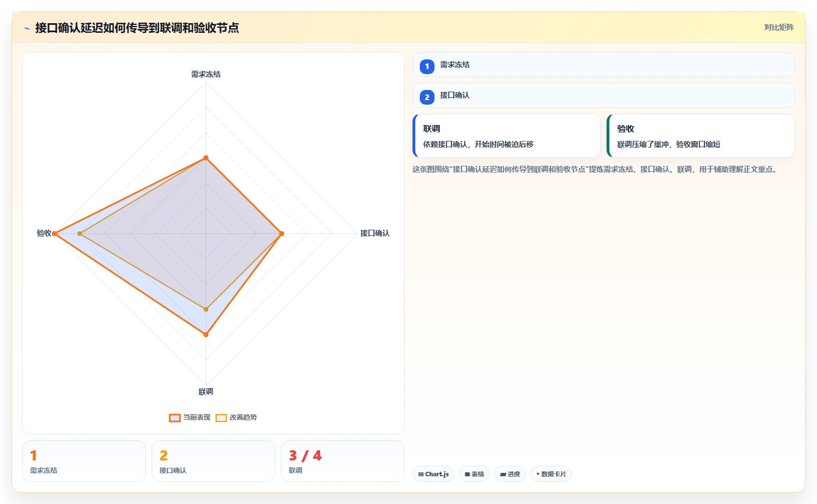This screenshot has height=504, width=817.
Task: Click the 表格 tag
Action: click(x=474, y=474)
